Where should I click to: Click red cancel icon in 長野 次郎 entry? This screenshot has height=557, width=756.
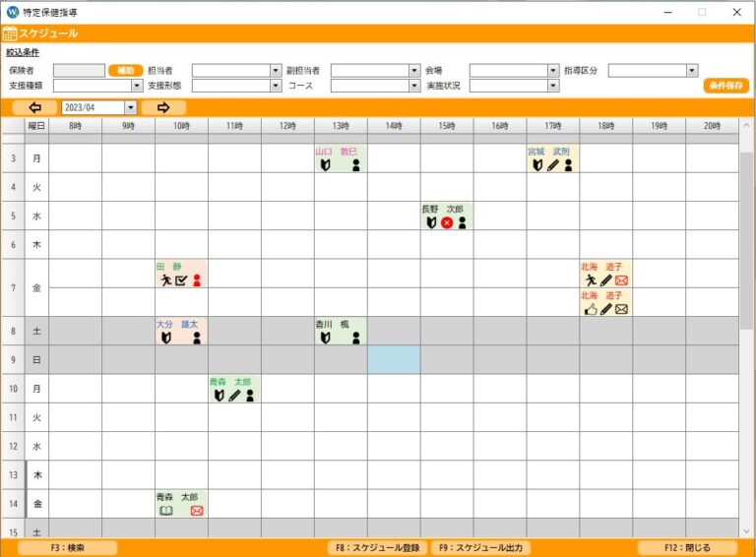[x=447, y=222]
